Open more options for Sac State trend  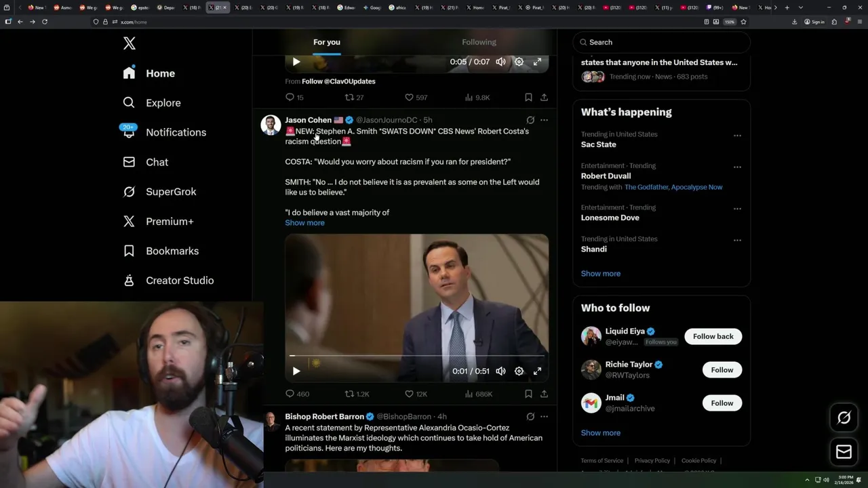(737, 136)
